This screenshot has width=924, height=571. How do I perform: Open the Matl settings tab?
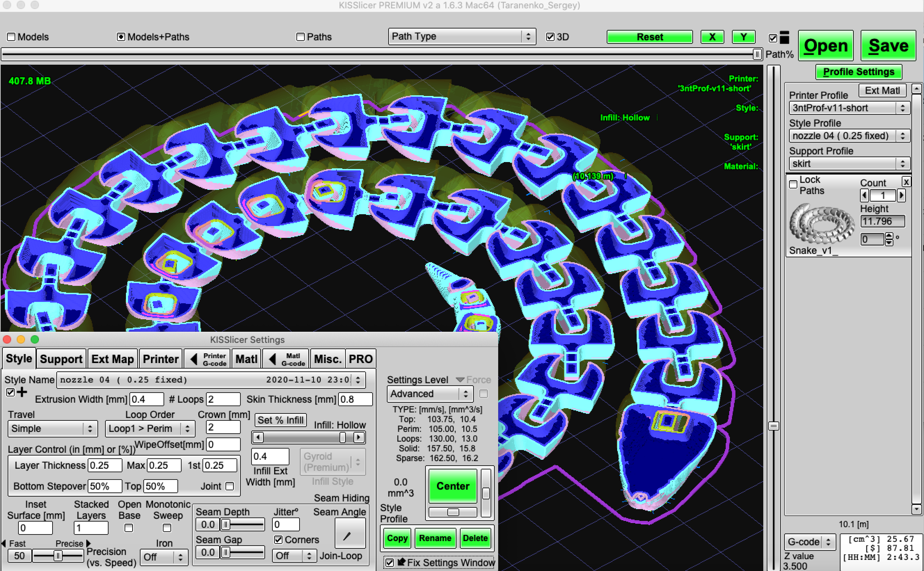pos(246,359)
